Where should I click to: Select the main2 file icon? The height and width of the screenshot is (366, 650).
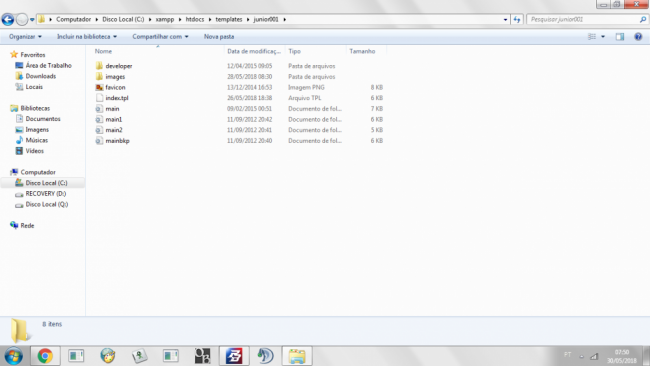(x=99, y=130)
